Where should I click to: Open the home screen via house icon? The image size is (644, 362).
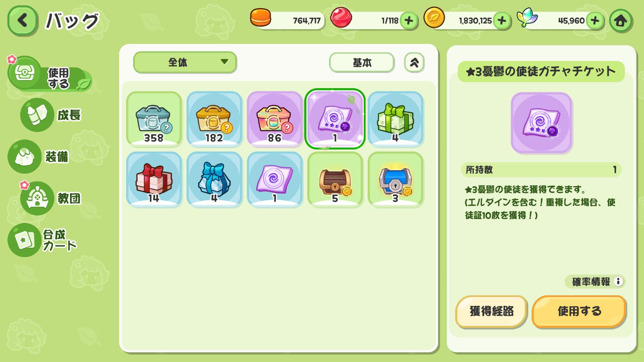click(x=621, y=21)
